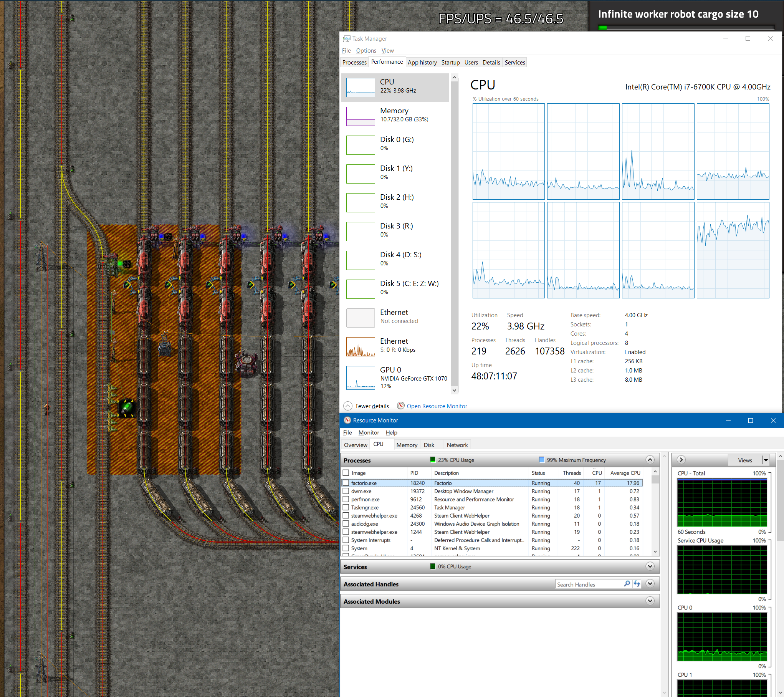The height and width of the screenshot is (697, 784).
Task: Click the Infinite worker robot cargo size research
Action: tap(678, 14)
